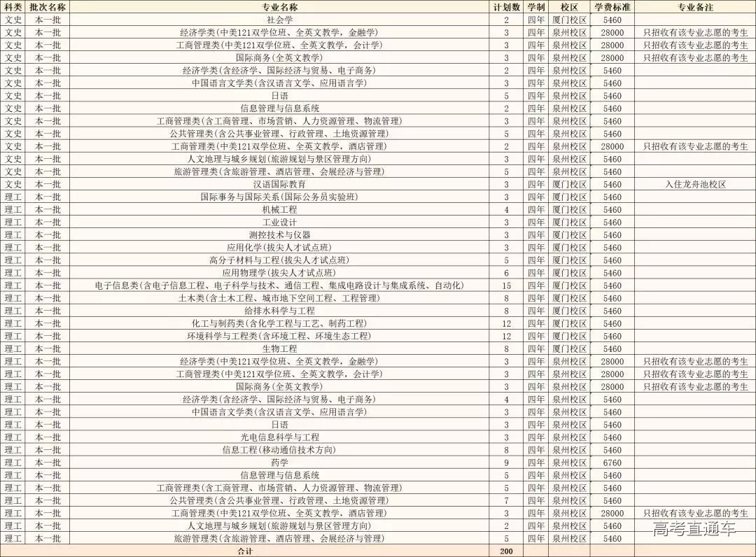Screen dimensions: 756x557
Task: Click the 学费标准 column header
Action: pyautogui.click(x=612, y=6)
